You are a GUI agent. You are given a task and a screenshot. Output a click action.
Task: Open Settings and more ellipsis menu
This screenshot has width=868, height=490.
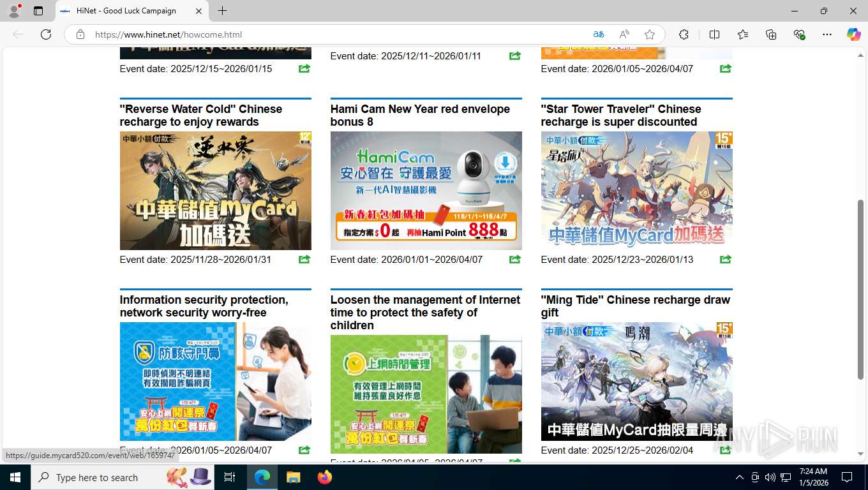click(827, 34)
